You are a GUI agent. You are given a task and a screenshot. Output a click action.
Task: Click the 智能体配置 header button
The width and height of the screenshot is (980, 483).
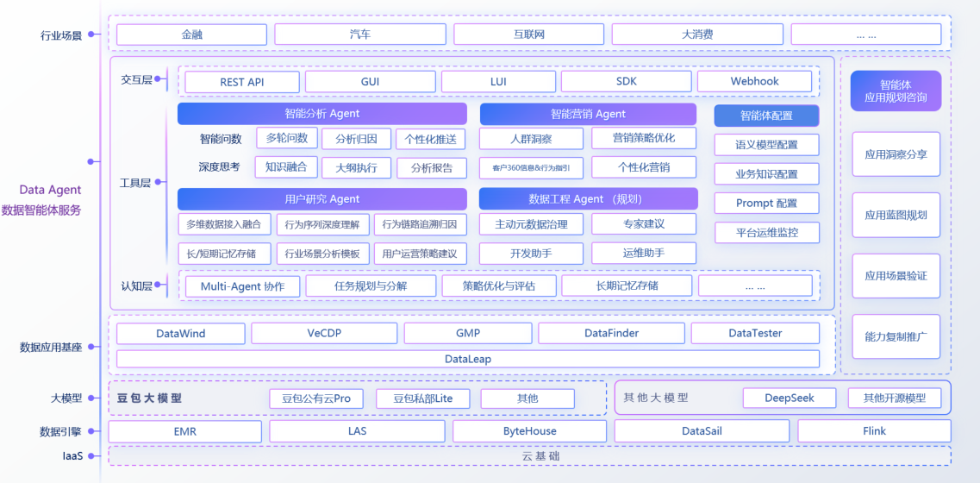(x=766, y=116)
